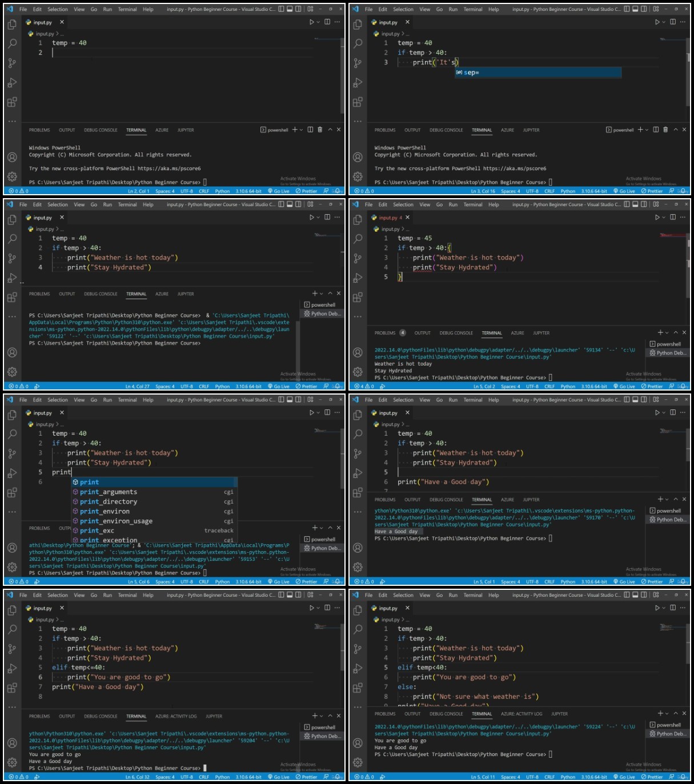
Task: Select Python Deb... terminal entry in Ln 4, Col 27 window
Action: [323, 313]
